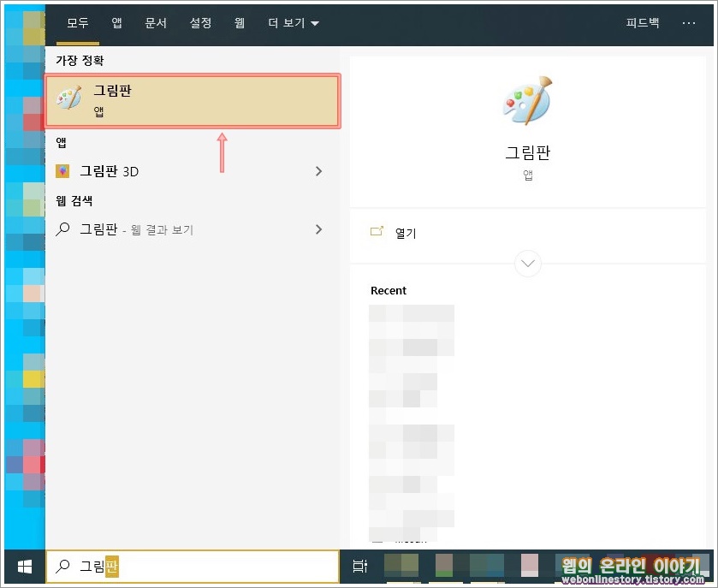The width and height of the screenshot is (718, 588).
Task: Expand the 그림판 3D result chevron
Action: tap(318, 171)
